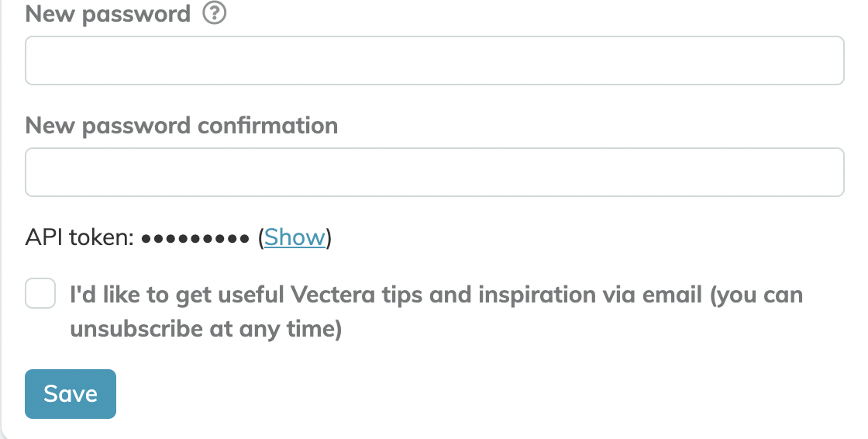Image resolution: width=868 pixels, height=439 pixels.
Task: Focus the New password input field
Action: pos(435,60)
